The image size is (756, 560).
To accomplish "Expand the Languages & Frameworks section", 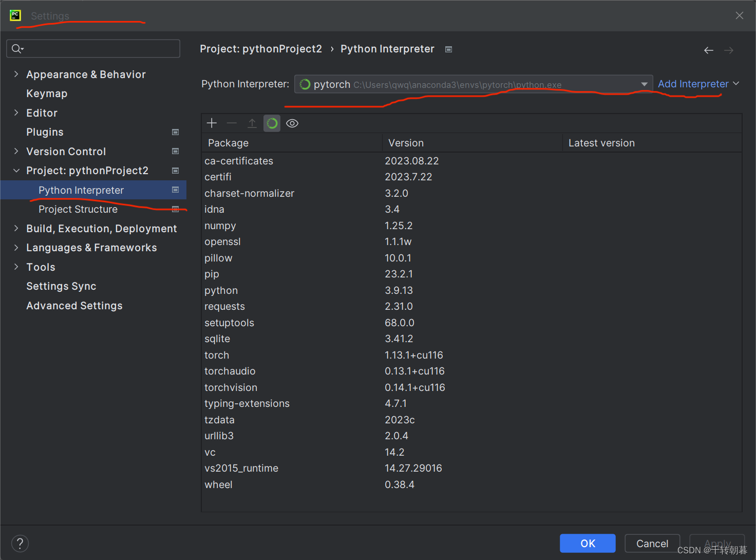I will tap(16, 248).
